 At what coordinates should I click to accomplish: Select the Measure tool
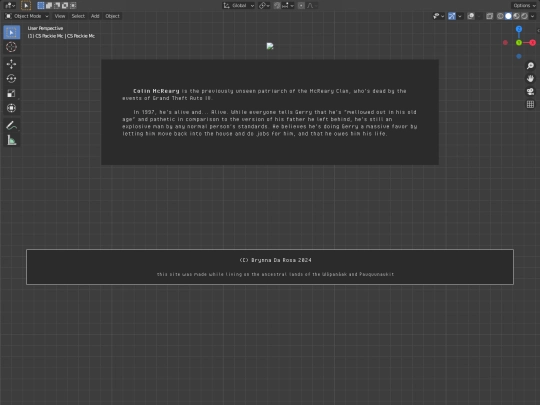coord(11,140)
